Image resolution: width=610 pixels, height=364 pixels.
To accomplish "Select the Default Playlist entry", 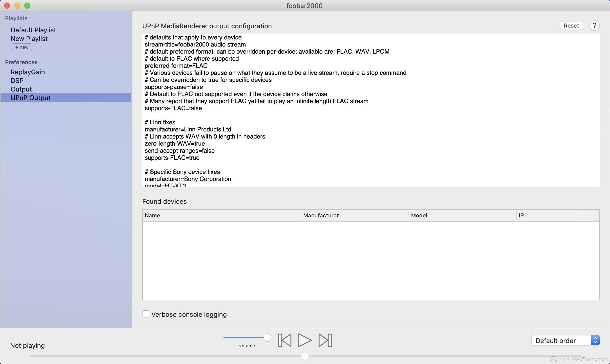I will 33,30.
